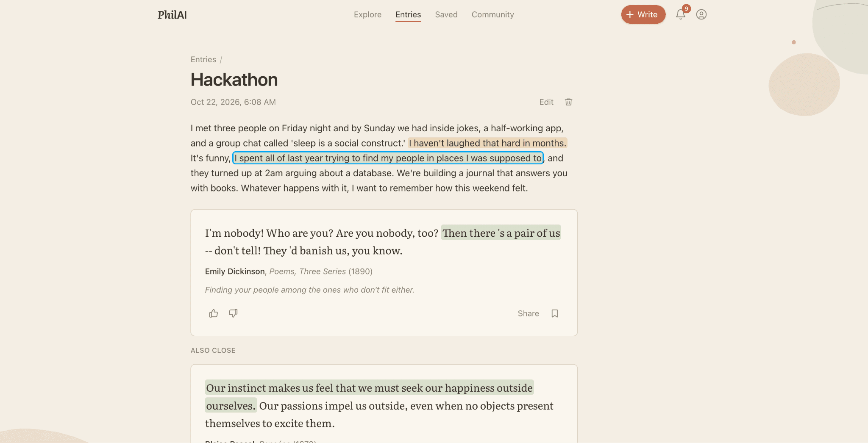This screenshot has width=868, height=443.
Task: Open the user profile icon
Action: [x=701, y=14]
